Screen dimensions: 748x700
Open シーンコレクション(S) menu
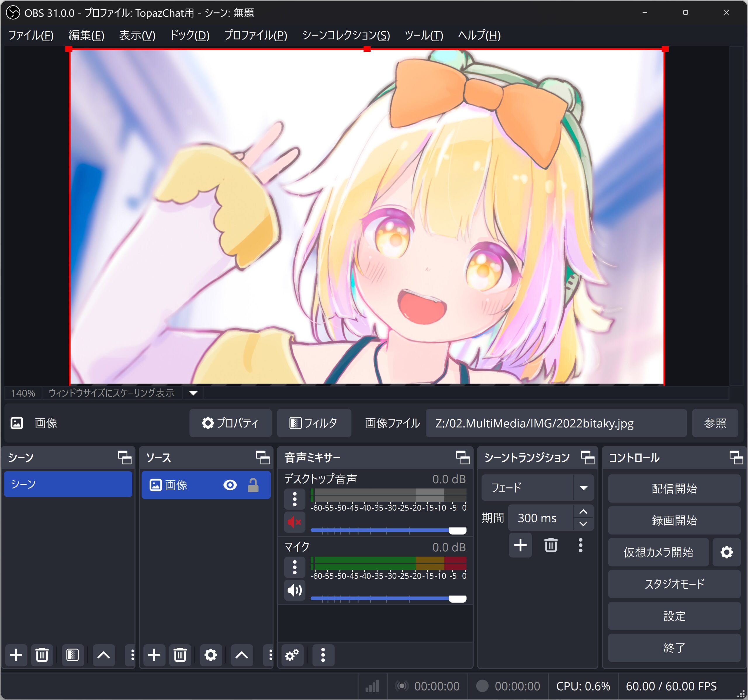coord(346,35)
